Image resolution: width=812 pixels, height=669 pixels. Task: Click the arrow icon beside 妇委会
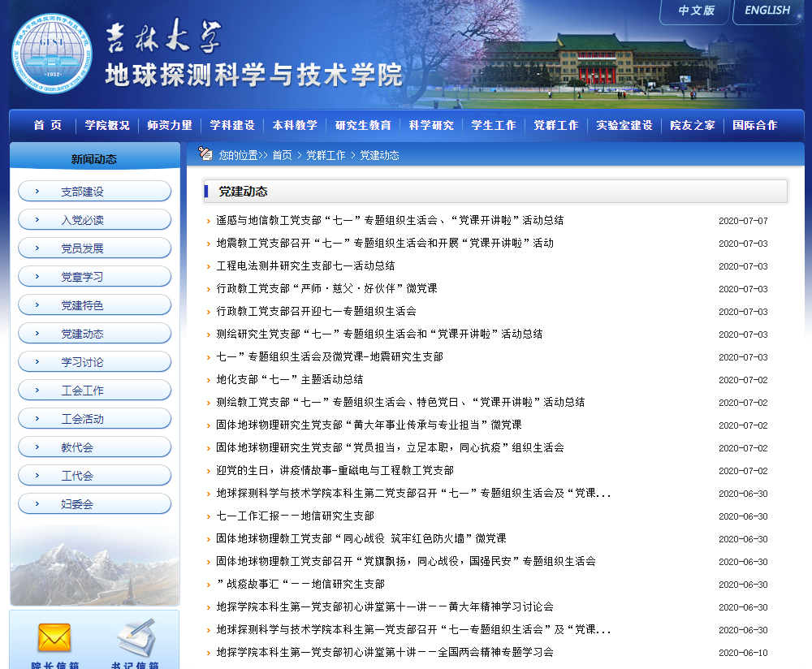37,504
